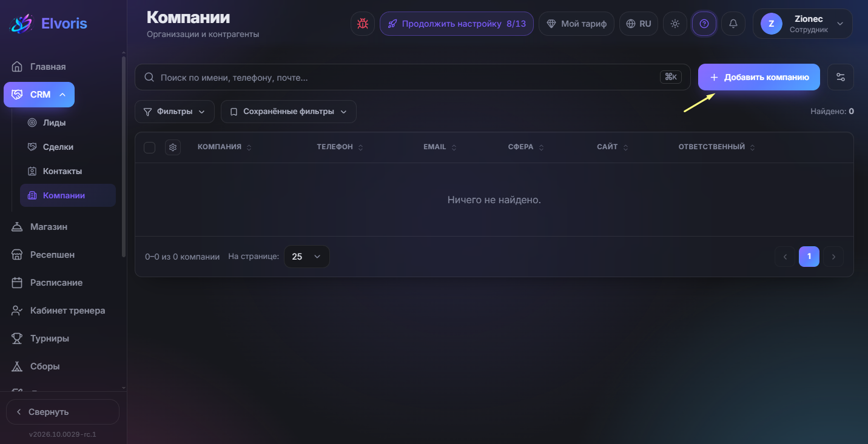Open table column settings gear icon

(x=173, y=147)
